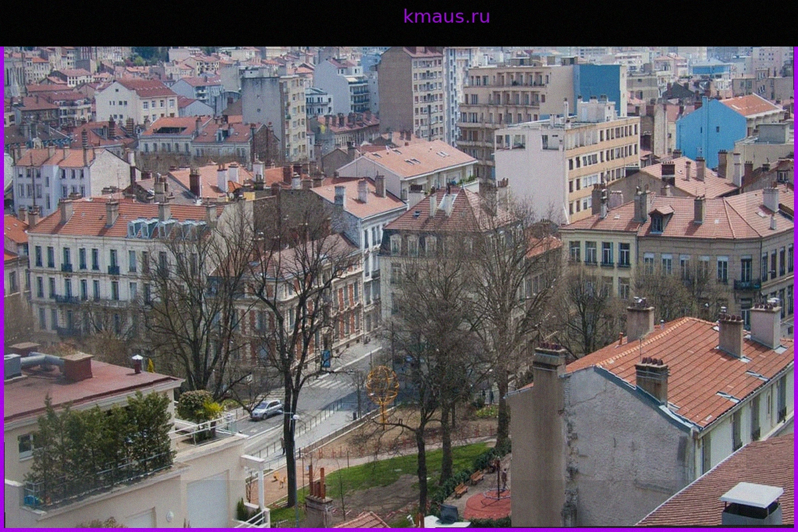Image resolution: width=798 pixels, height=532 pixels.
Task: Click the blue mansard dormer windows
Action: pos(166,229)
